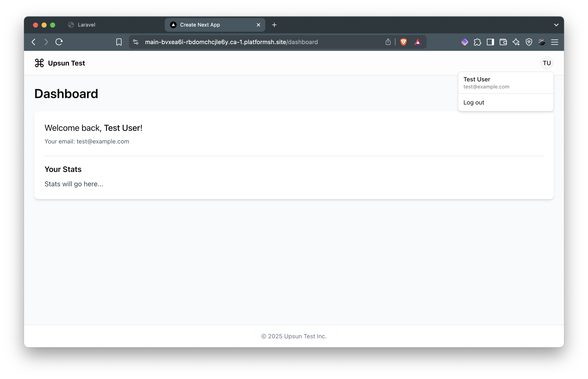Select Log out from user menu
Image resolution: width=588 pixels, height=379 pixels.
[x=474, y=102]
